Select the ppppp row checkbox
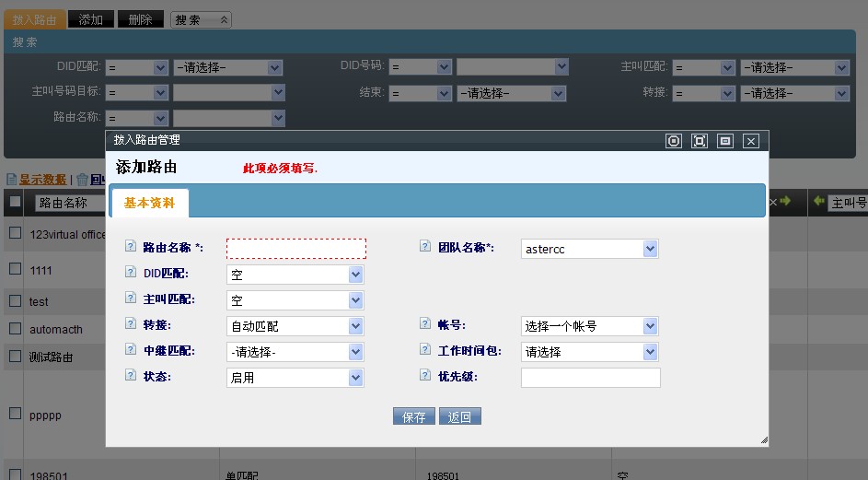This screenshot has height=480, width=868. point(15,414)
